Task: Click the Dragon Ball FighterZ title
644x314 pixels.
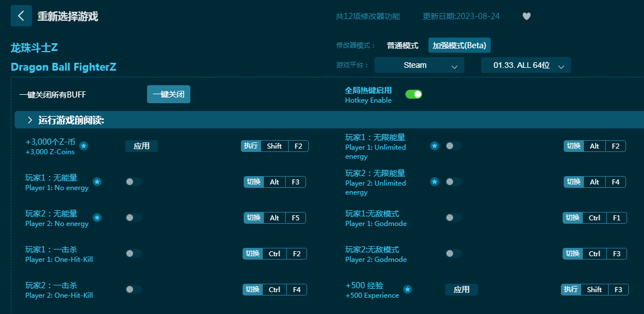Action: pyautogui.click(x=63, y=67)
